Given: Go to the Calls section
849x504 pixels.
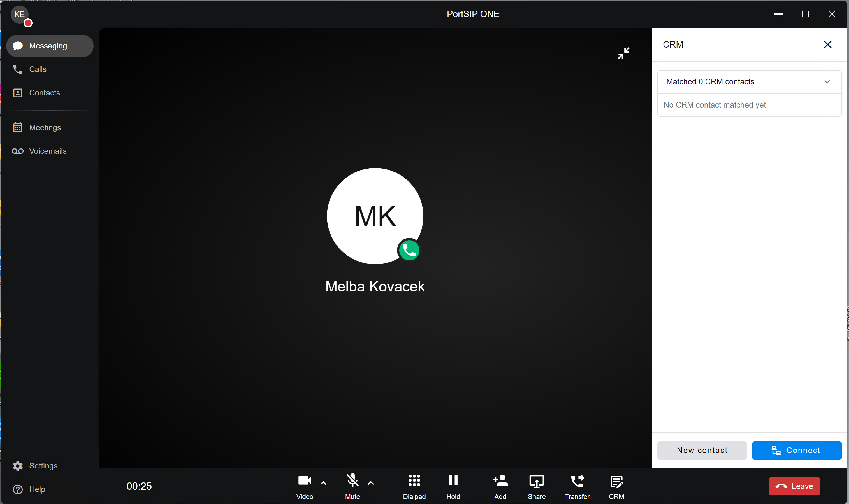Looking at the screenshot, I should coord(37,69).
